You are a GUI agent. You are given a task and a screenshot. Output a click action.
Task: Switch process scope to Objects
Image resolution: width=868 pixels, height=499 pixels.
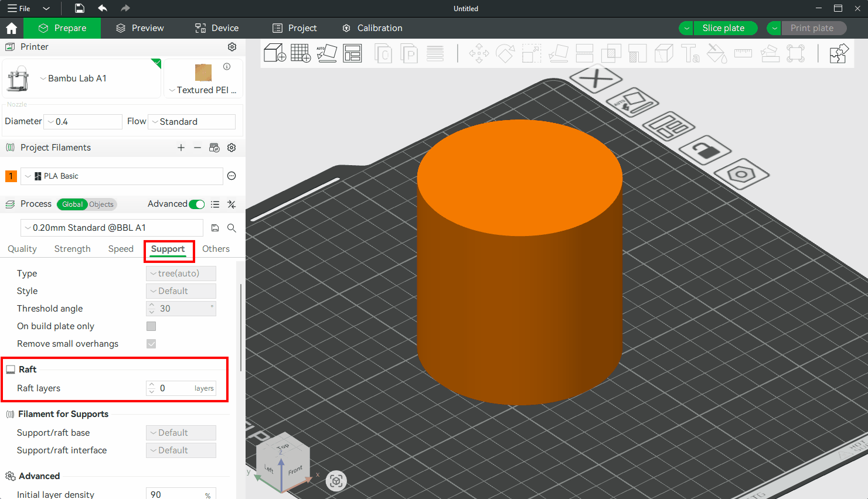[101, 204]
